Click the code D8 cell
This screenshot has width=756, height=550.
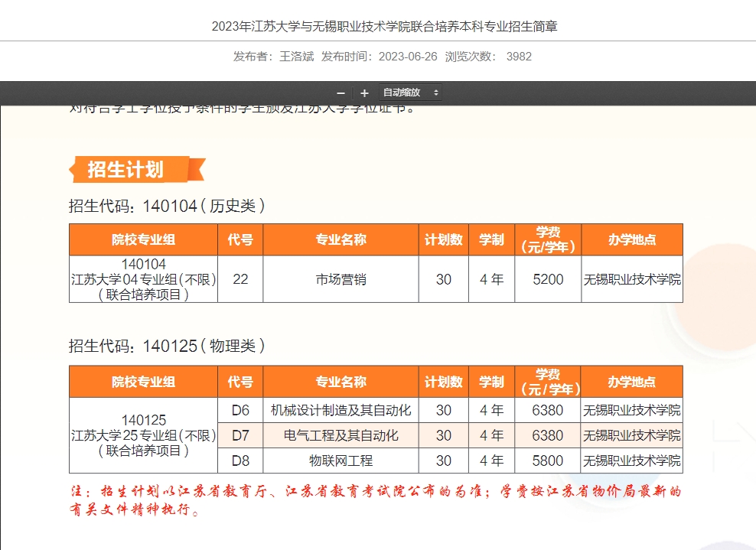point(240,461)
